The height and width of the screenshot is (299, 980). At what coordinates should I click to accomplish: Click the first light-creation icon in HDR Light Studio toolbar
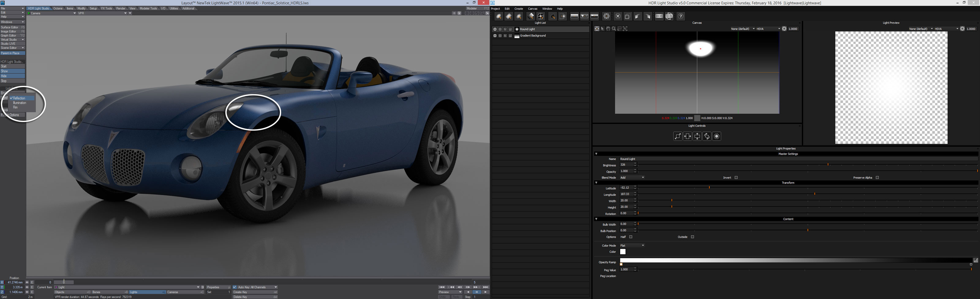[499, 16]
